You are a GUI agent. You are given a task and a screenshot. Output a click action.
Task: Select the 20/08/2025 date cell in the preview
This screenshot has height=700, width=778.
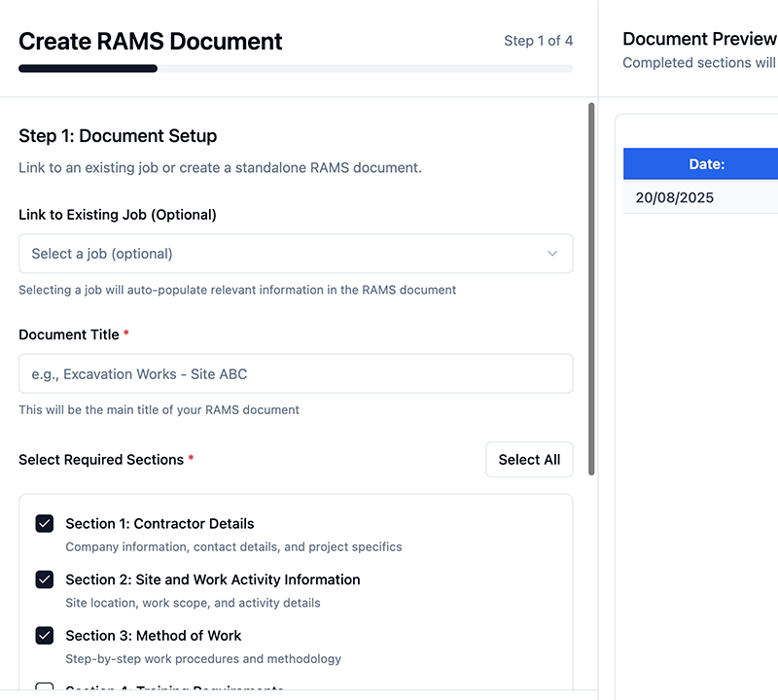(x=675, y=198)
